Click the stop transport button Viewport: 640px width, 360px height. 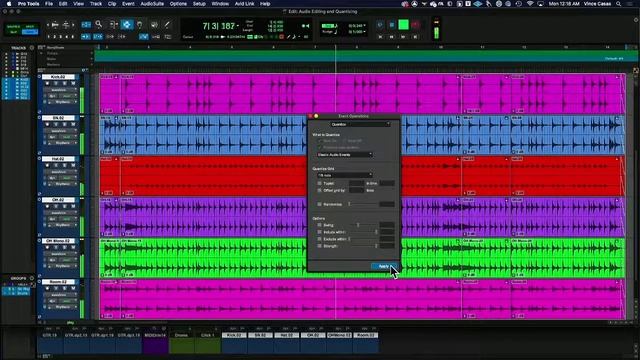pyautogui.click(x=391, y=25)
